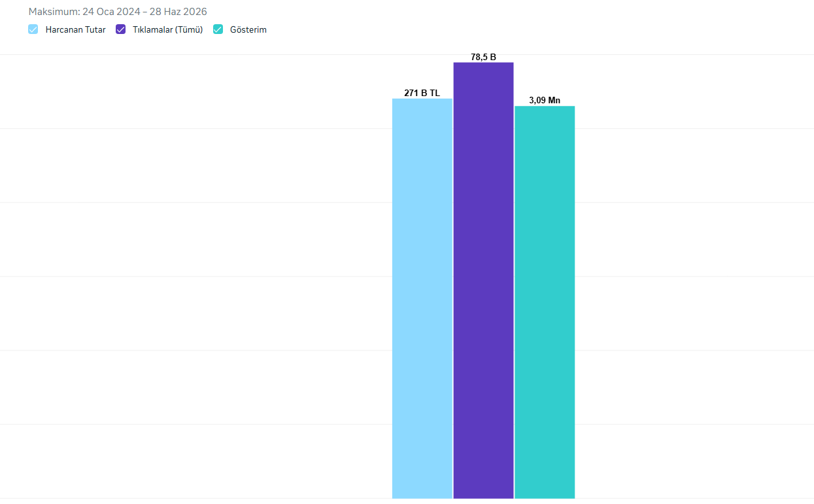Screen dimensions: 814x504
Task: Uncheck the Harcanan Tutar legend checkbox
Action: pyautogui.click(x=33, y=29)
